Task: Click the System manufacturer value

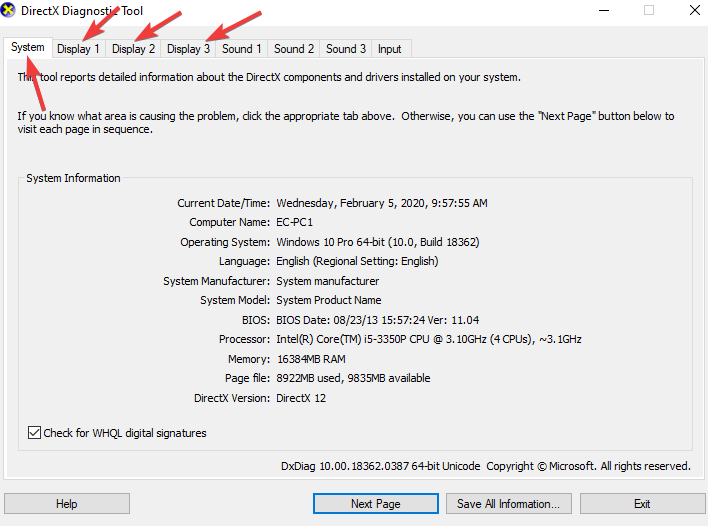Action: tap(328, 281)
